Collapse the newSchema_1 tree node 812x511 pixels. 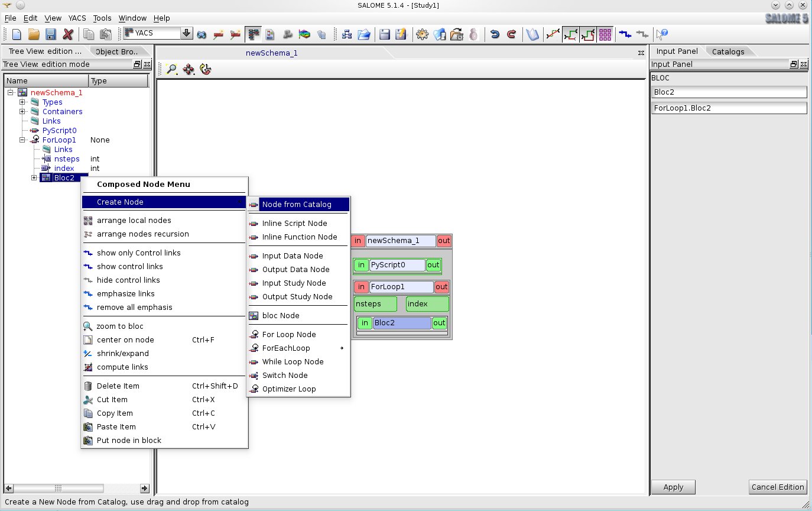click(x=11, y=92)
